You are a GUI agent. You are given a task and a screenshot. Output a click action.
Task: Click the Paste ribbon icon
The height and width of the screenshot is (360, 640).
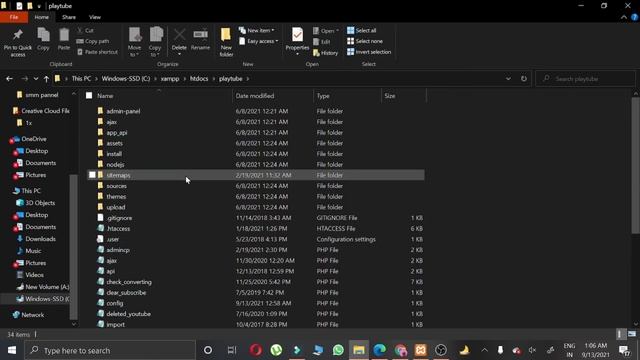click(x=64, y=40)
